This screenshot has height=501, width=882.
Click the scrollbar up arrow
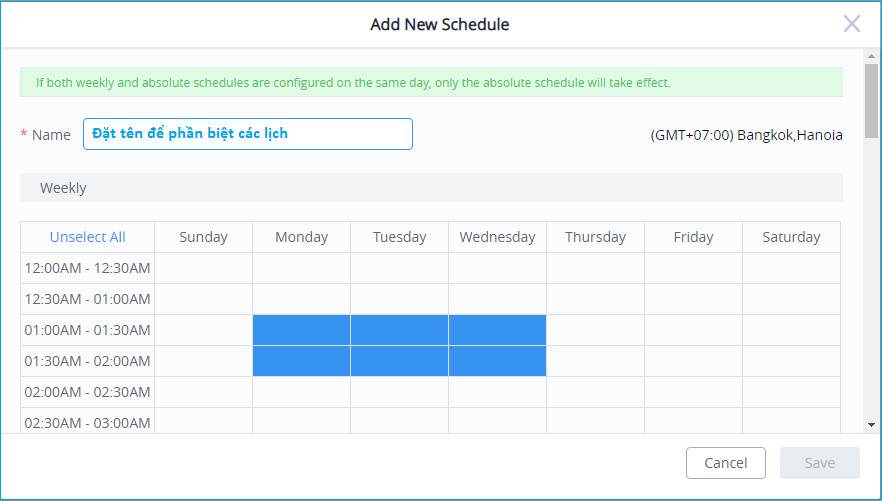[871, 56]
